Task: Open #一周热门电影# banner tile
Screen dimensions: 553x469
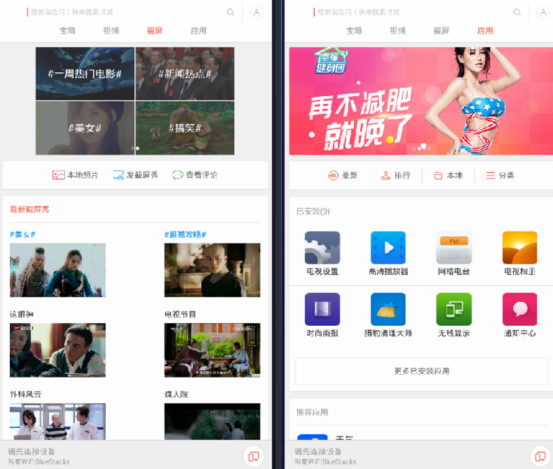Action: pos(85,73)
